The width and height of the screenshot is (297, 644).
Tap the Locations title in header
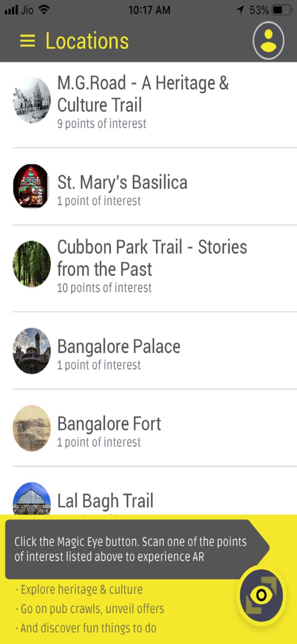click(86, 41)
